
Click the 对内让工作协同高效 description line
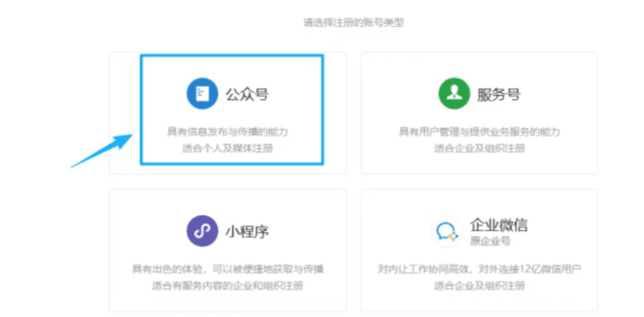(x=479, y=269)
